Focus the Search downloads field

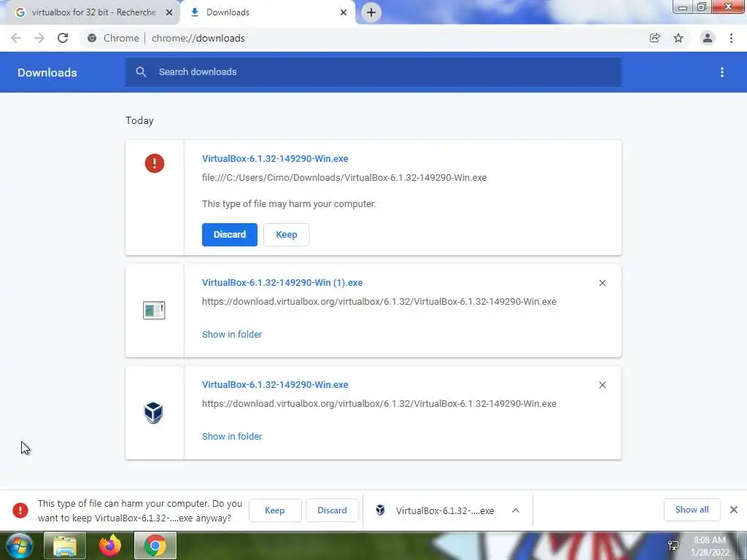373,72
